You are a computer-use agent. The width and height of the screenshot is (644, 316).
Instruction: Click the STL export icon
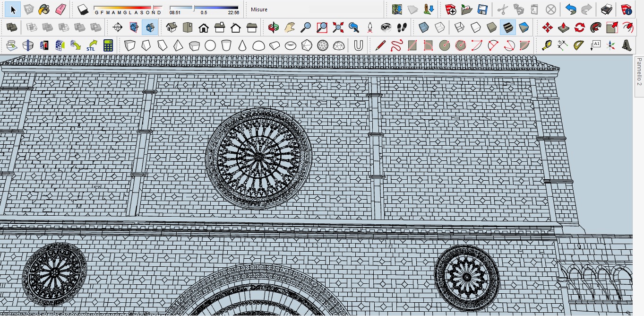tap(92, 45)
